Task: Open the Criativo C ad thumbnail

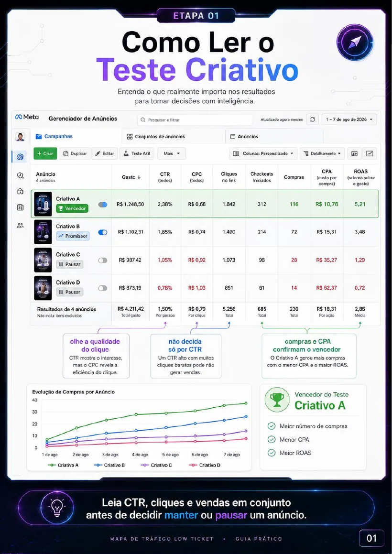Action: click(x=43, y=260)
